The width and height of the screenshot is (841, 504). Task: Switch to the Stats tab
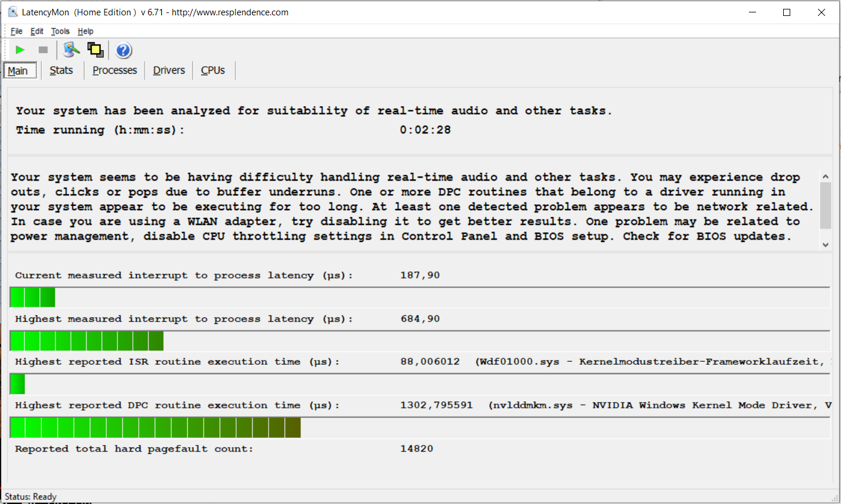click(61, 70)
